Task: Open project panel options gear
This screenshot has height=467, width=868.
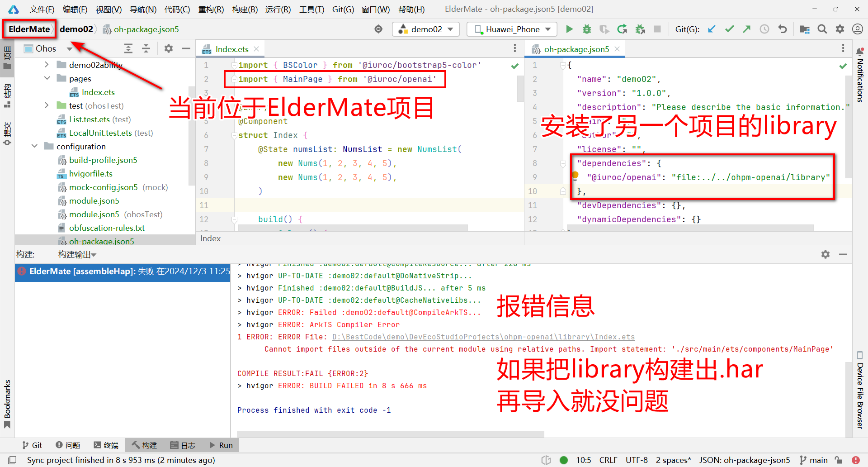Action: (x=169, y=48)
